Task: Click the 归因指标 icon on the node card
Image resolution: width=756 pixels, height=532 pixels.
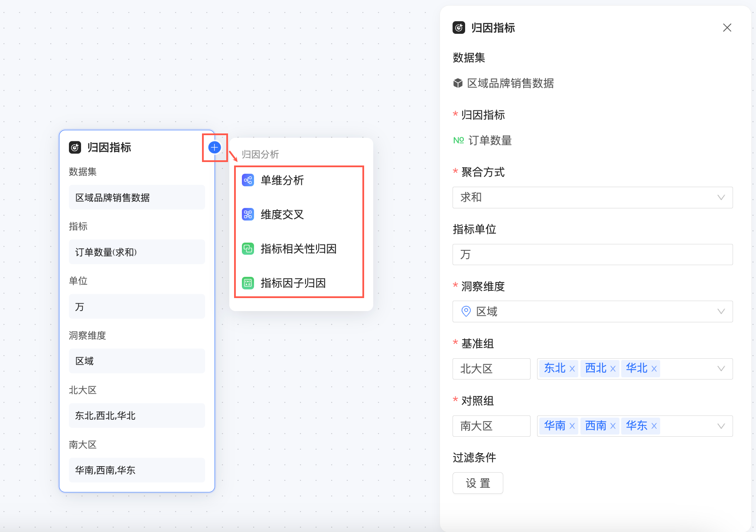Action: 75,147
